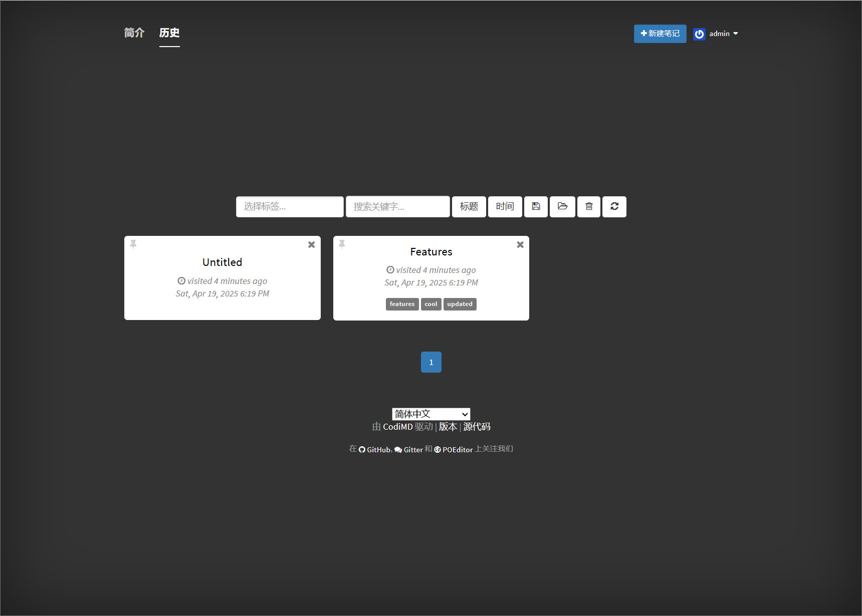Click the admin user avatar icon
This screenshot has width=862, height=616.
click(699, 34)
